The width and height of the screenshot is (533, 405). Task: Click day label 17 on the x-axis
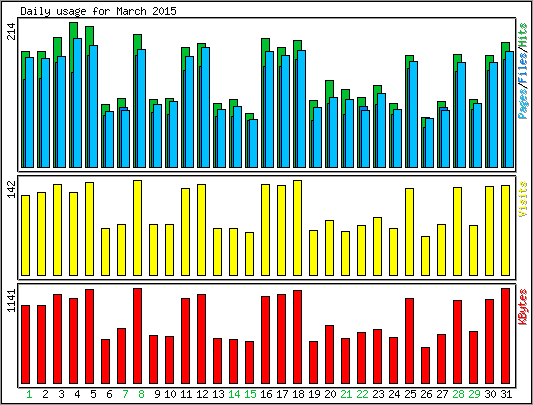pyautogui.click(x=282, y=394)
